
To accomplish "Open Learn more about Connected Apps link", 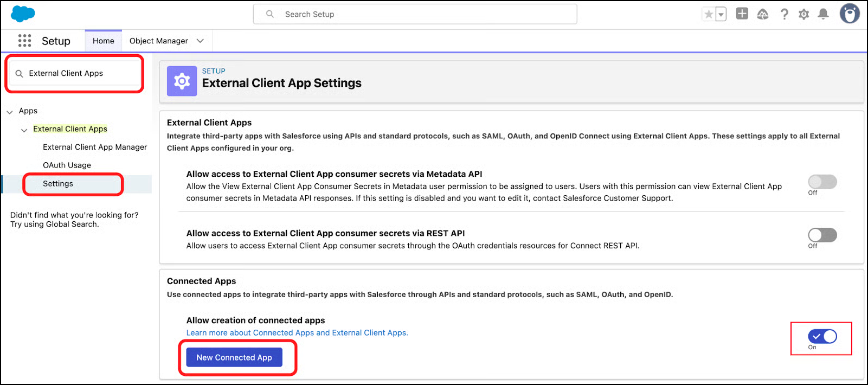I will click(x=297, y=333).
